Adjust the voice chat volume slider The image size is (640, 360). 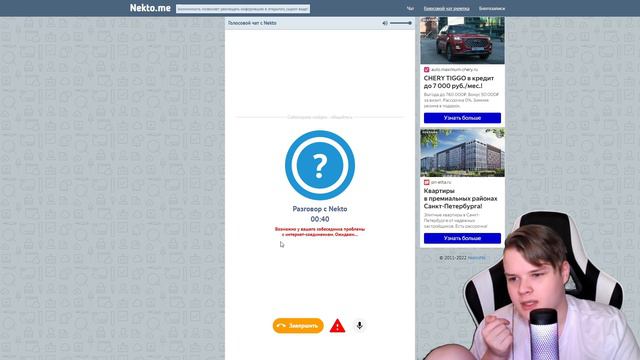(401, 23)
